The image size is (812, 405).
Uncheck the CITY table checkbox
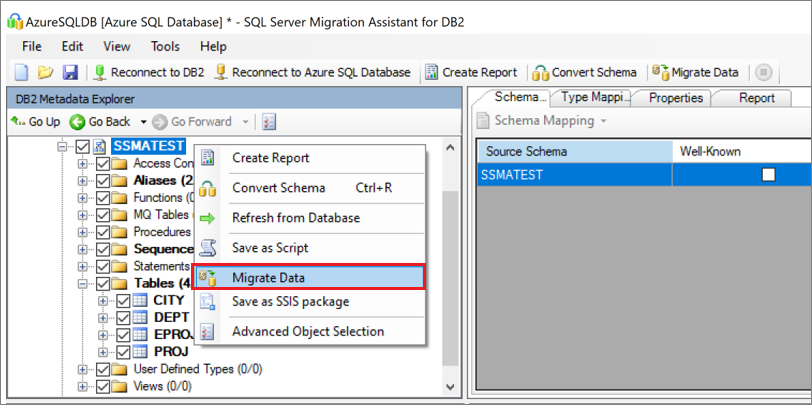coord(123,300)
